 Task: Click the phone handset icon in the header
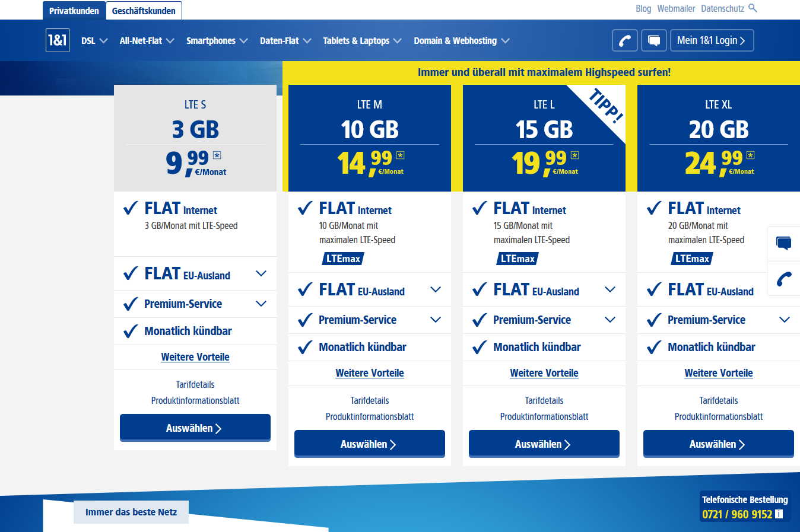click(x=624, y=40)
